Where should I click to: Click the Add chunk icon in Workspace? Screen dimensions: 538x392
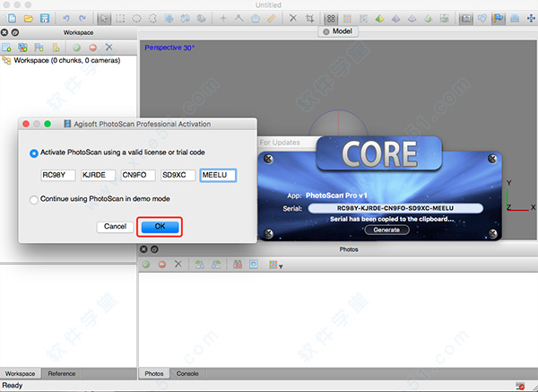pyautogui.click(x=6, y=48)
